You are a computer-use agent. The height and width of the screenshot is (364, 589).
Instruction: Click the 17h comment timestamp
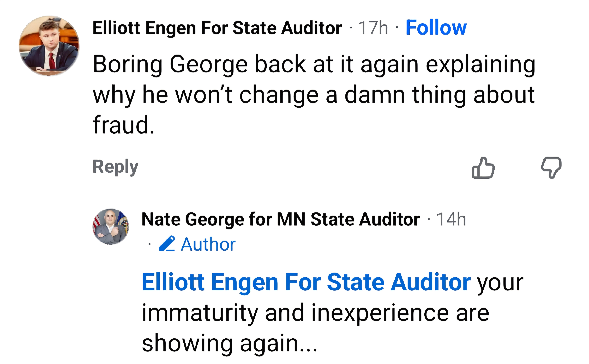pos(373,28)
